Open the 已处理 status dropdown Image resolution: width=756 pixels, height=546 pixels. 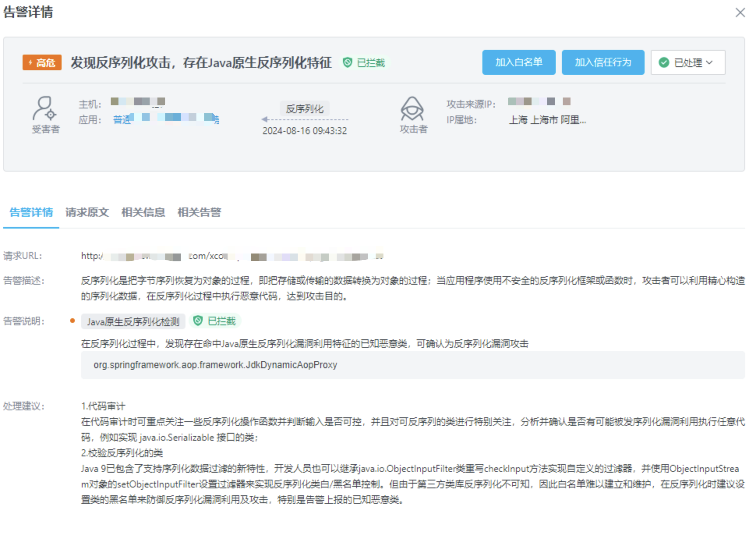[x=688, y=62]
